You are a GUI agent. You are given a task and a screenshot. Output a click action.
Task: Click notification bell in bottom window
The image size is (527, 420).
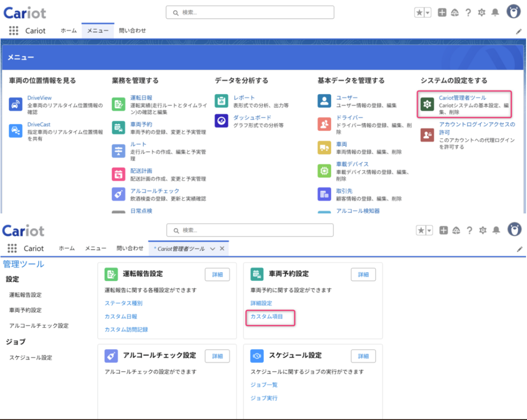[496, 230]
